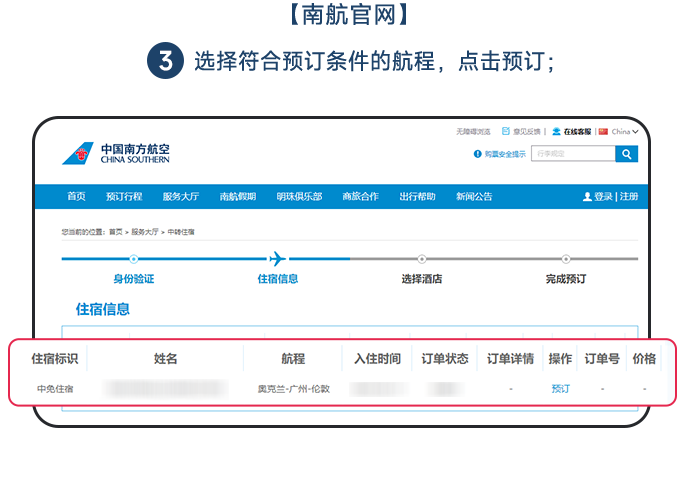Click the 姓名 column header

pyautogui.click(x=166, y=359)
